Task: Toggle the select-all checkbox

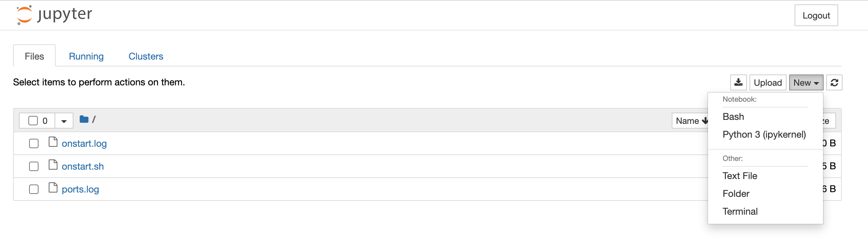Action: coord(33,121)
